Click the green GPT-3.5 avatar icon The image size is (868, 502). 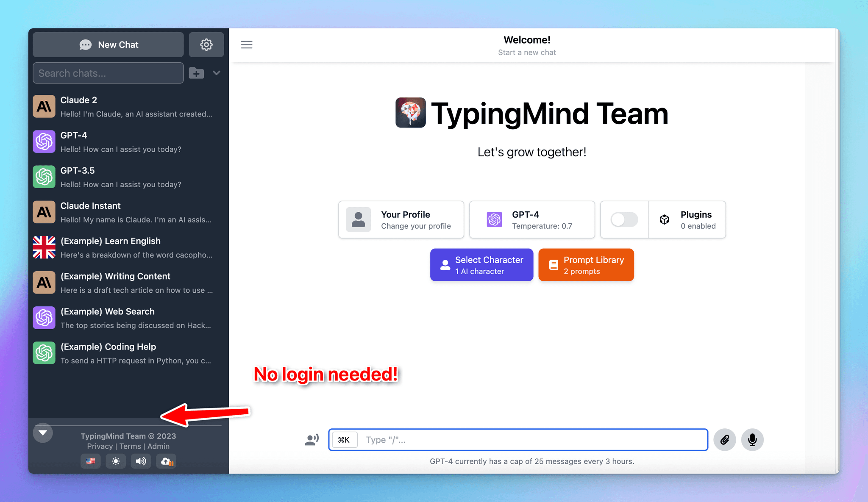click(44, 177)
